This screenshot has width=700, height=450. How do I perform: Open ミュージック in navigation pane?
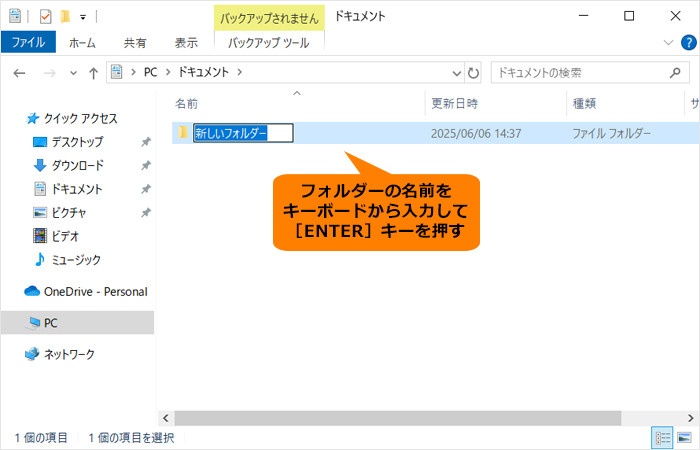coord(76,259)
